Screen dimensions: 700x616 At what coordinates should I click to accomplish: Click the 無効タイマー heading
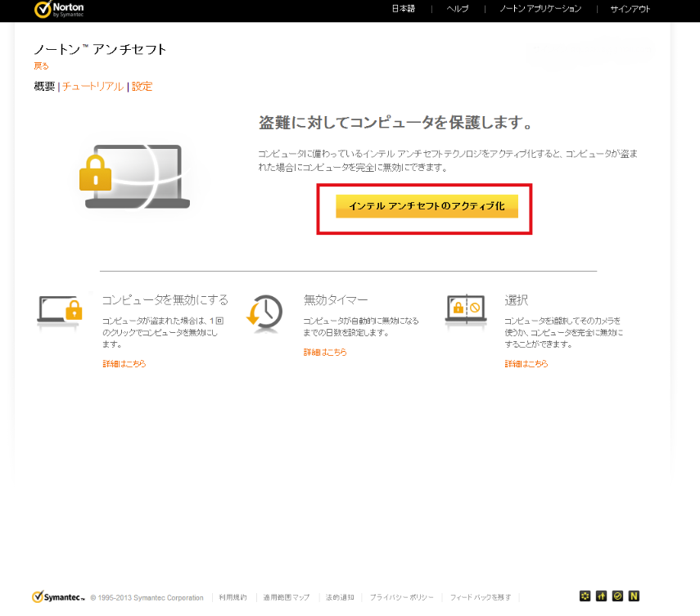[x=336, y=300]
